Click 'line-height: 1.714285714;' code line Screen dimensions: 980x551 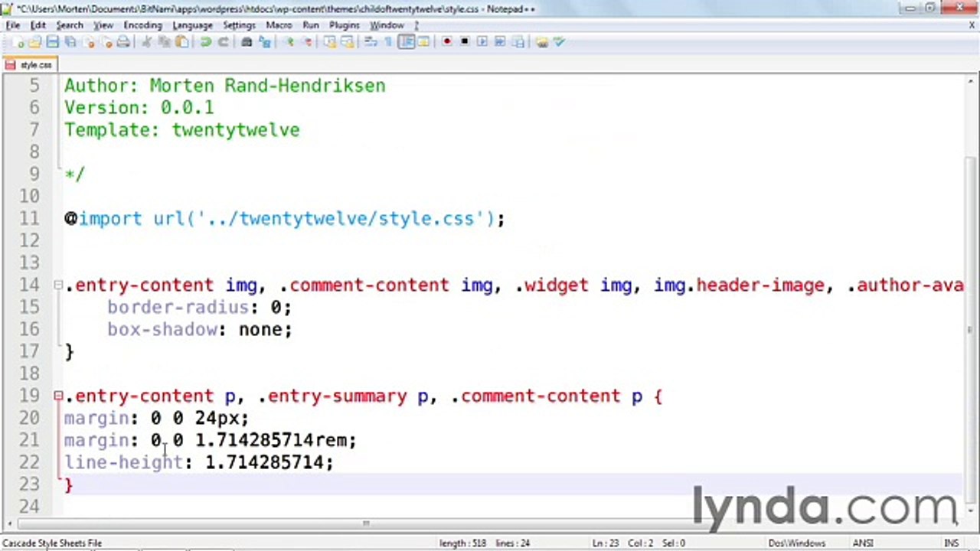coord(199,463)
